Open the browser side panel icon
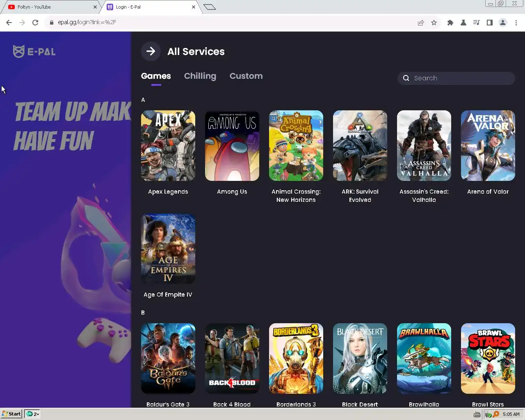 point(490,23)
